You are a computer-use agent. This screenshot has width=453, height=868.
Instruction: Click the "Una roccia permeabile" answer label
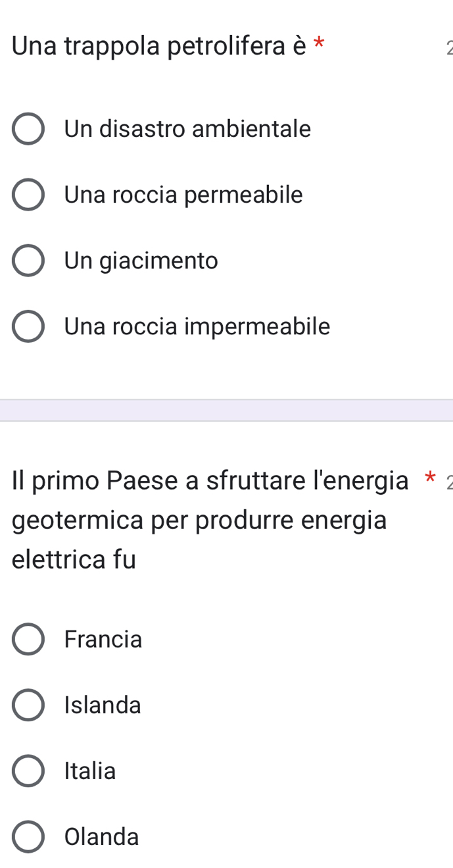pos(183,195)
